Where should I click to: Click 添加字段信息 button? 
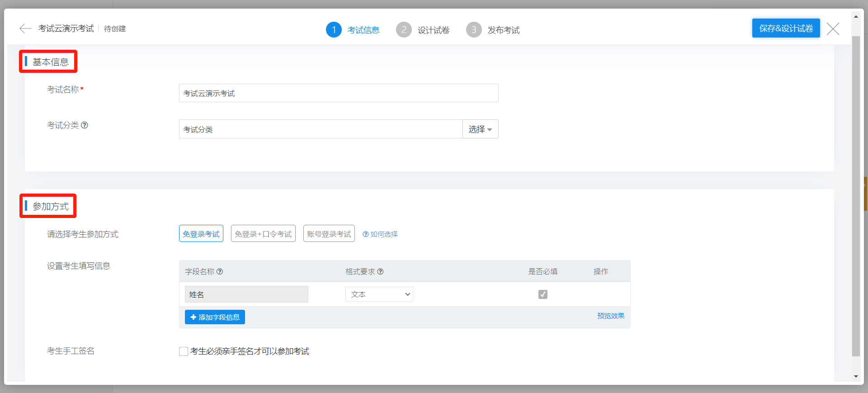(x=215, y=317)
